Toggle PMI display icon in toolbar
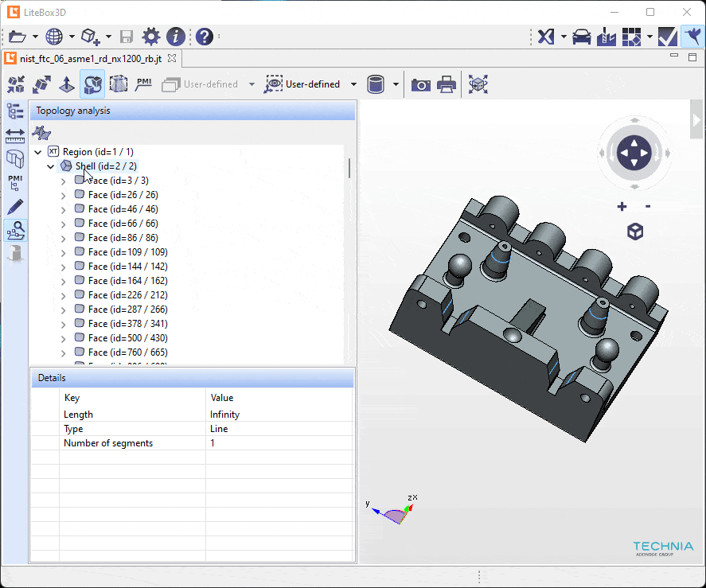This screenshot has height=588, width=706. [x=143, y=84]
